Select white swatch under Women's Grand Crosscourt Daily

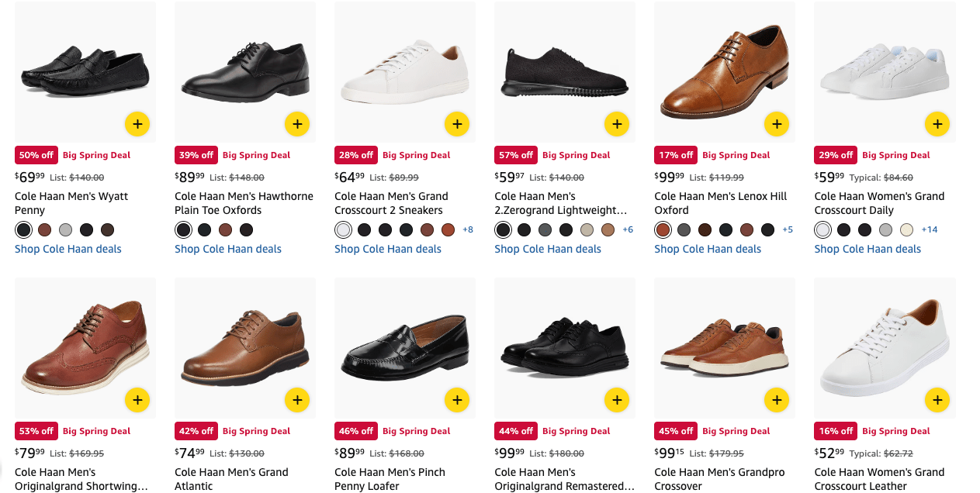(x=823, y=229)
